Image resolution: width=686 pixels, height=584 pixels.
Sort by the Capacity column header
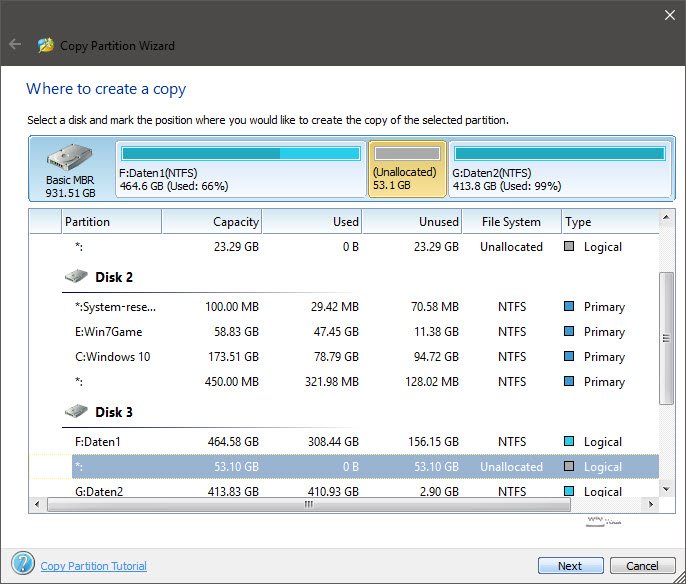click(211, 222)
